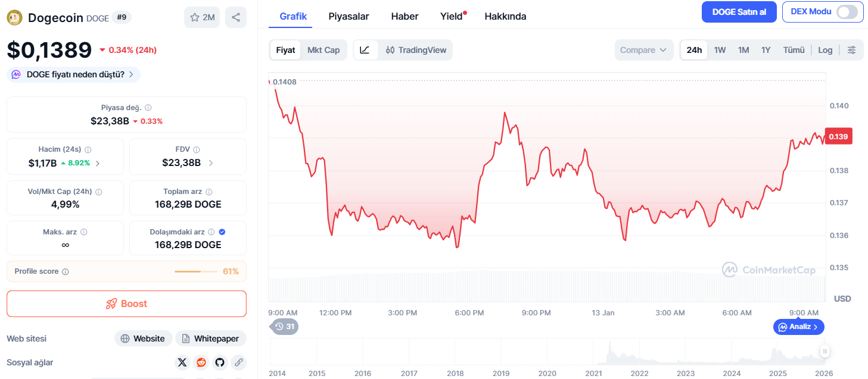Open the Haber tab

pyautogui.click(x=405, y=16)
